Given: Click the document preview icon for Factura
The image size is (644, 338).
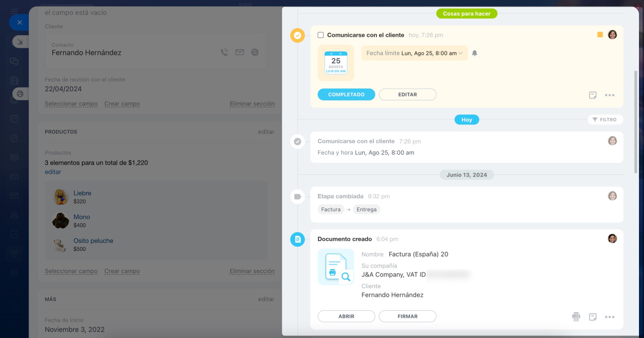Looking at the screenshot, I should point(336,267).
